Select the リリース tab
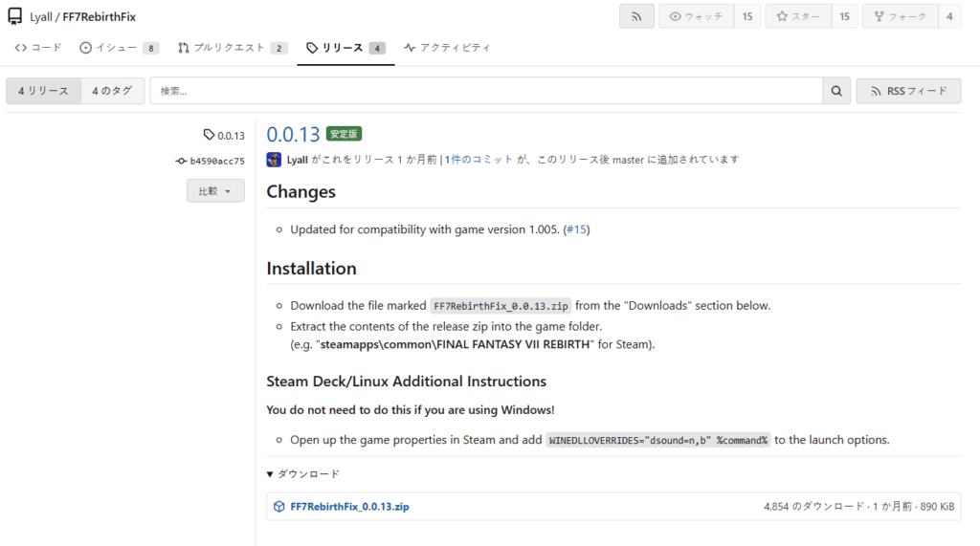The height and width of the screenshot is (546, 980). (x=345, y=48)
